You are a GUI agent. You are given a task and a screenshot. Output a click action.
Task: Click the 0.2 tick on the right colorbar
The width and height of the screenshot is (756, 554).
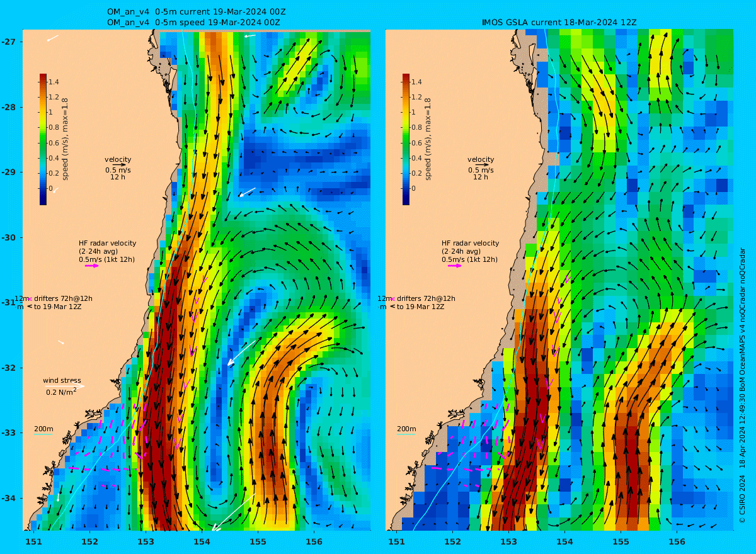[417, 173]
